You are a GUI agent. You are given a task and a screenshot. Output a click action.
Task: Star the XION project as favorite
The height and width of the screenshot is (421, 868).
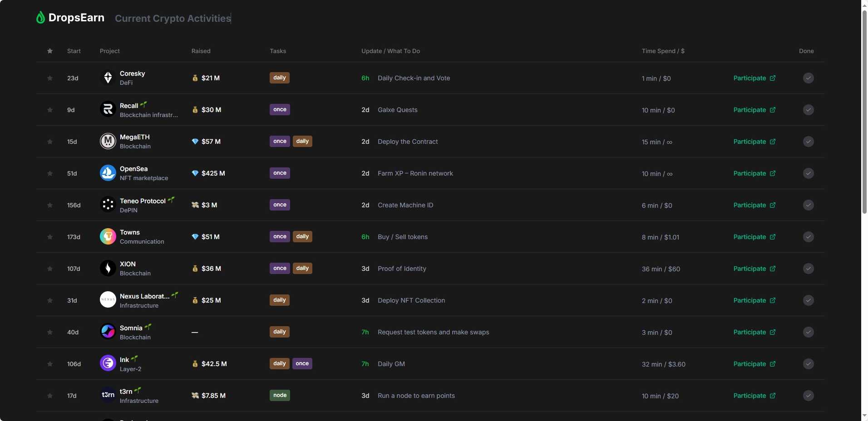(50, 269)
